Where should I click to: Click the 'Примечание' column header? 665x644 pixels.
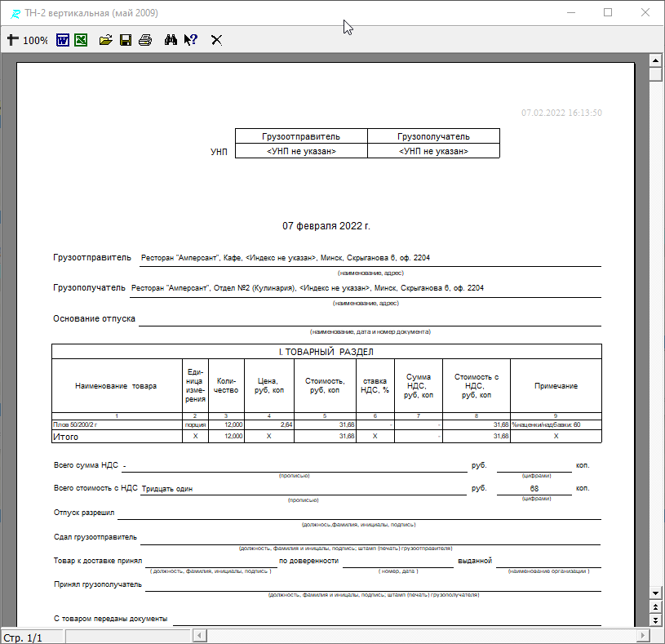[x=556, y=386]
